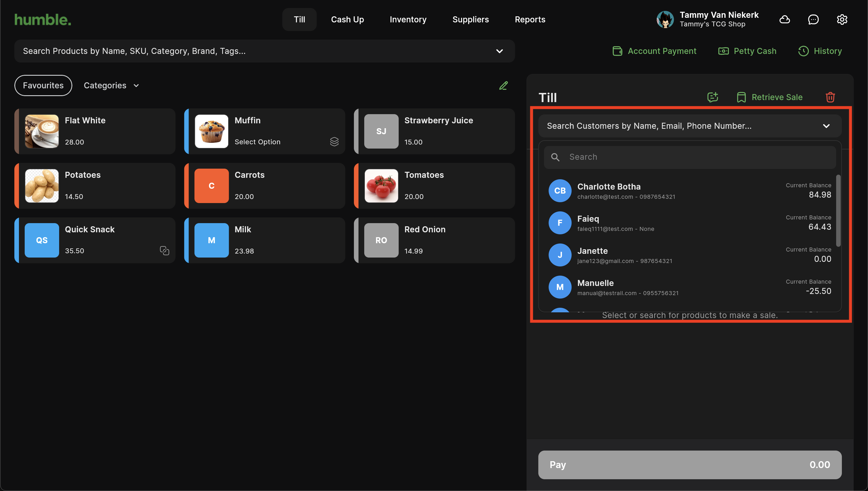Click the green edit pencil icon
The width and height of the screenshot is (868, 491).
503,86
